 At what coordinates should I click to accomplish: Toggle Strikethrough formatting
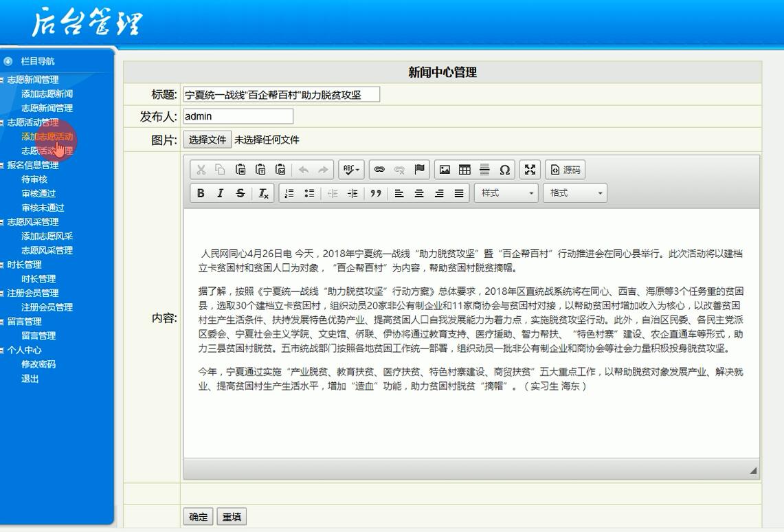[x=240, y=193]
